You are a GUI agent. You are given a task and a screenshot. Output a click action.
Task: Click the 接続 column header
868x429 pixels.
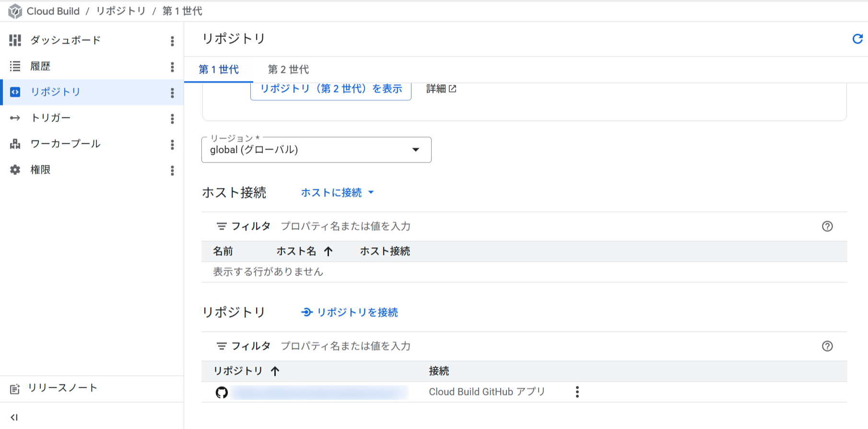[439, 371]
